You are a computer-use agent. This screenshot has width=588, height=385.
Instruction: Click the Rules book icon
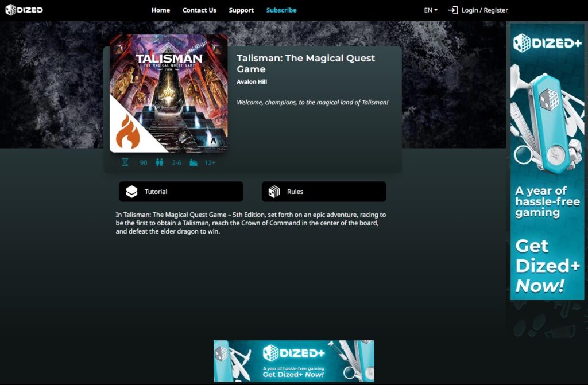pyautogui.click(x=274, y=192)
